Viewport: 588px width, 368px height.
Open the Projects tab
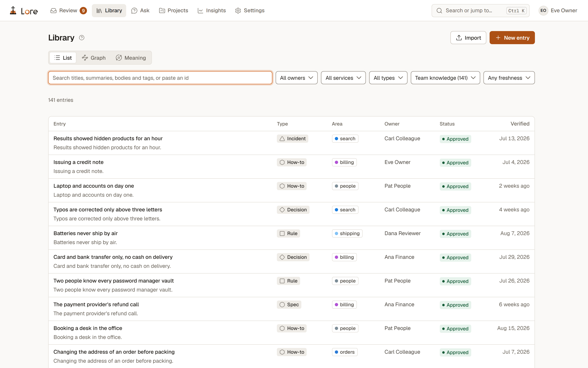(174, 11)
